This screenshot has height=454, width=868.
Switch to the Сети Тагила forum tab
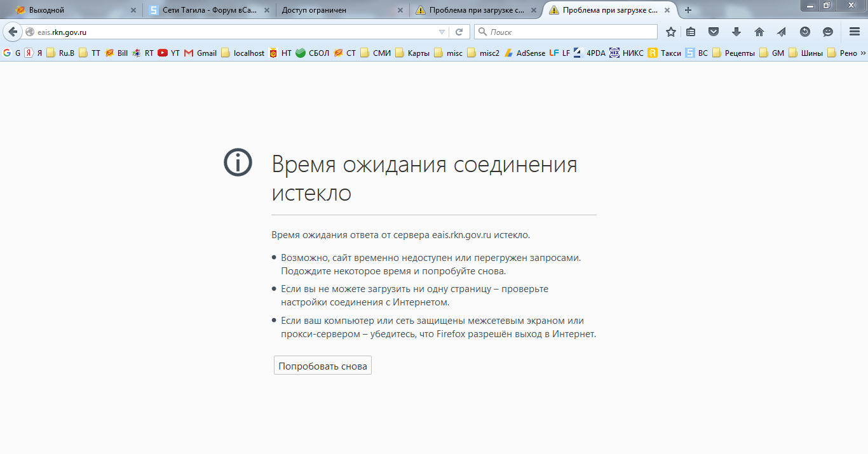pyautogui.click(x=203, y=10)
